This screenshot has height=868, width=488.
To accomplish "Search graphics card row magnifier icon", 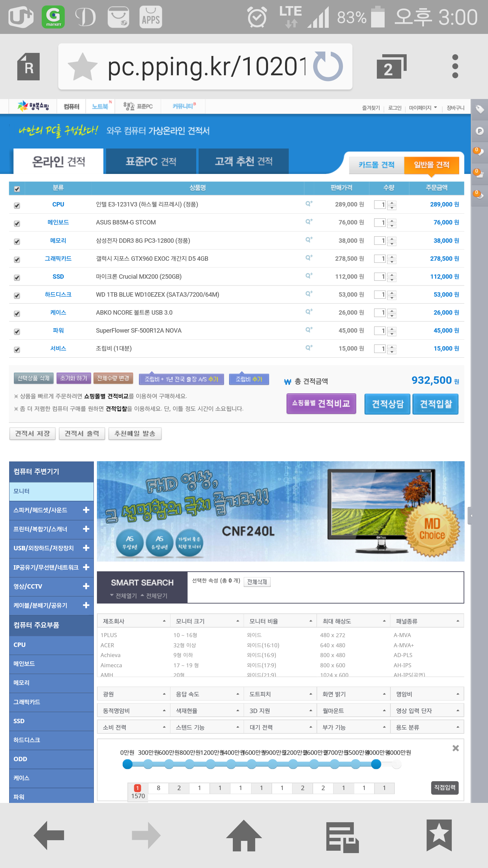I will tap(309, 258).
